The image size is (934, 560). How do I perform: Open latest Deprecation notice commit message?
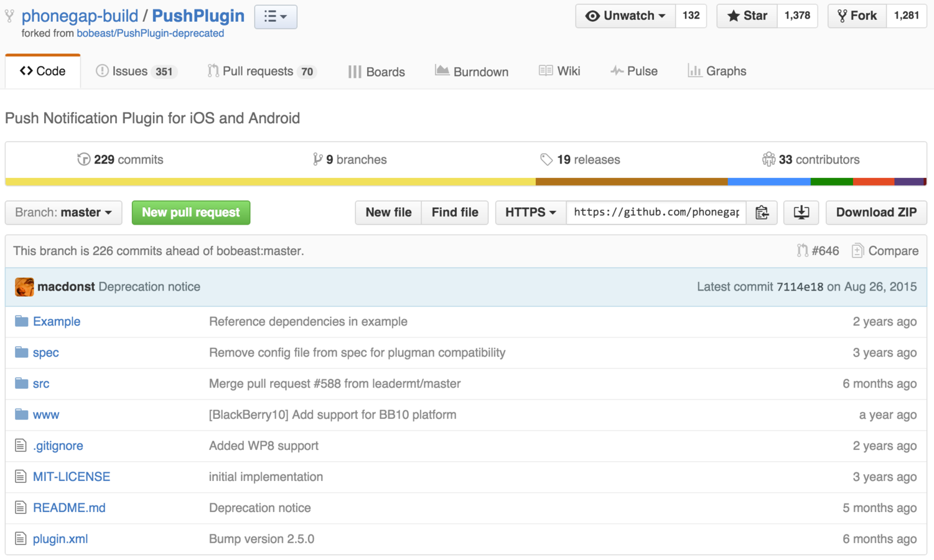click(149, 287)
